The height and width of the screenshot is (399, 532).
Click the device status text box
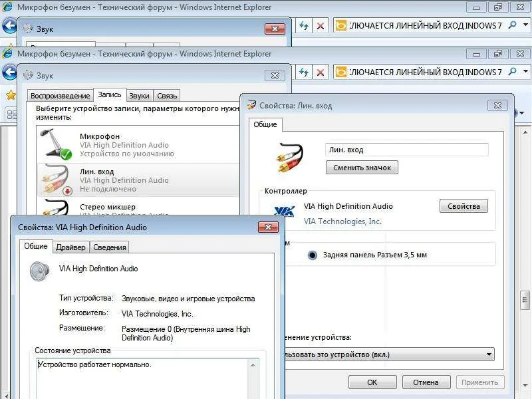coord(143,378)
